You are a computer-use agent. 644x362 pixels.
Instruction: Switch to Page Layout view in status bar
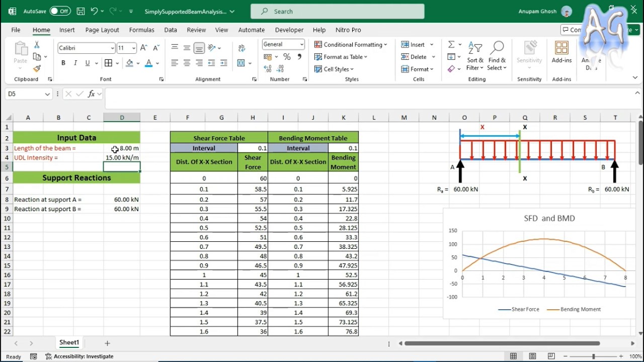pos(532,356)
